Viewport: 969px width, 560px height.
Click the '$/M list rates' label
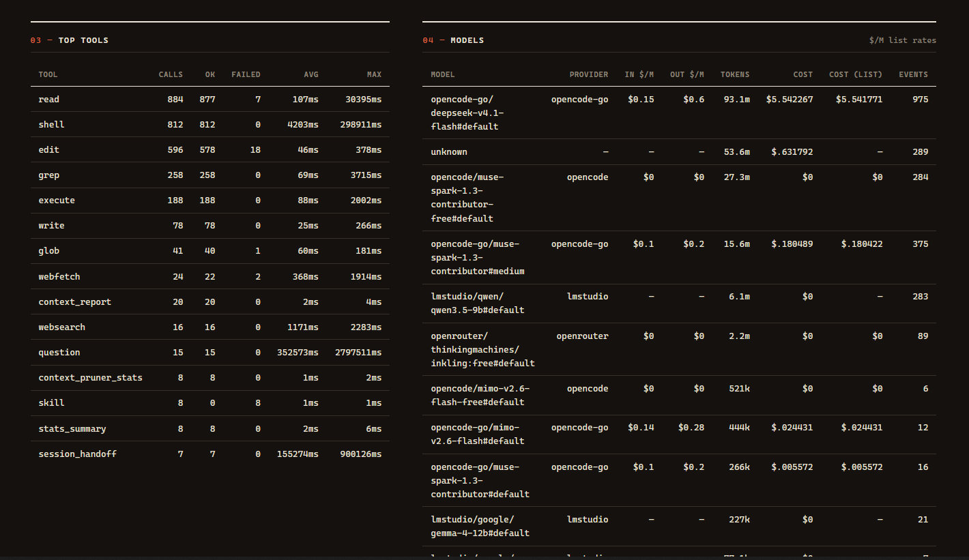(903, 40)
